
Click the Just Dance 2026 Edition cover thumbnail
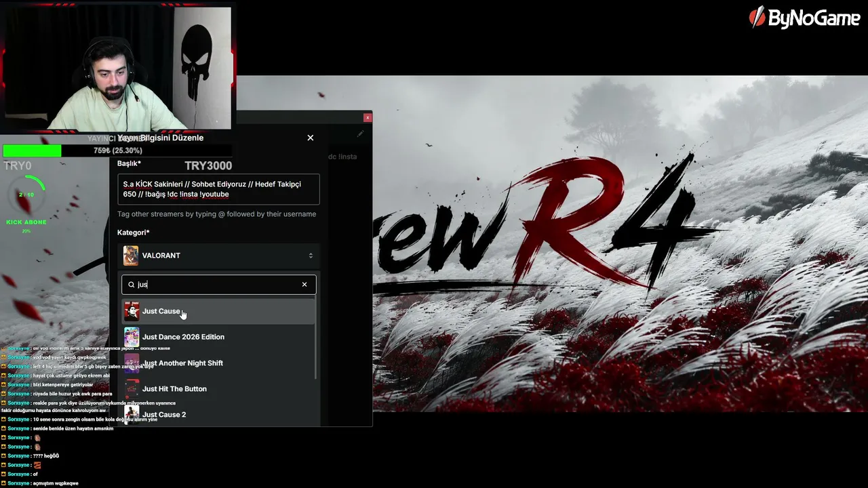[132, 337]
